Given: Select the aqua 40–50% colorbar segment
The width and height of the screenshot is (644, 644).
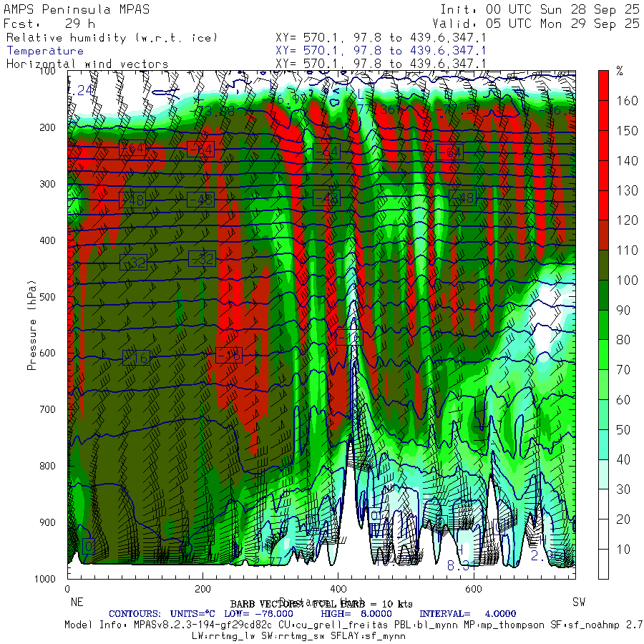Looking at the screenshot, I should tap(603, 444).
